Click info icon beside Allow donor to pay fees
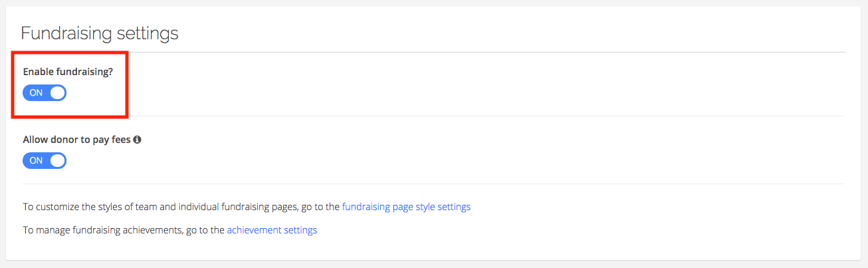Screen dimensions: 868x268 pyautogui.click(x=138, y=140)
